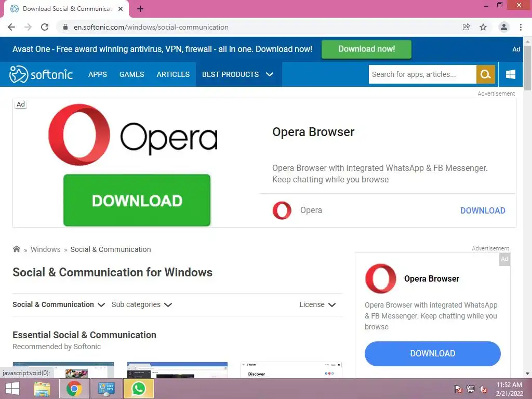The width and height of the screenshot is (532, 399).
Task: Bookmark this page with the star icon
Action: (x=483, y=27)
